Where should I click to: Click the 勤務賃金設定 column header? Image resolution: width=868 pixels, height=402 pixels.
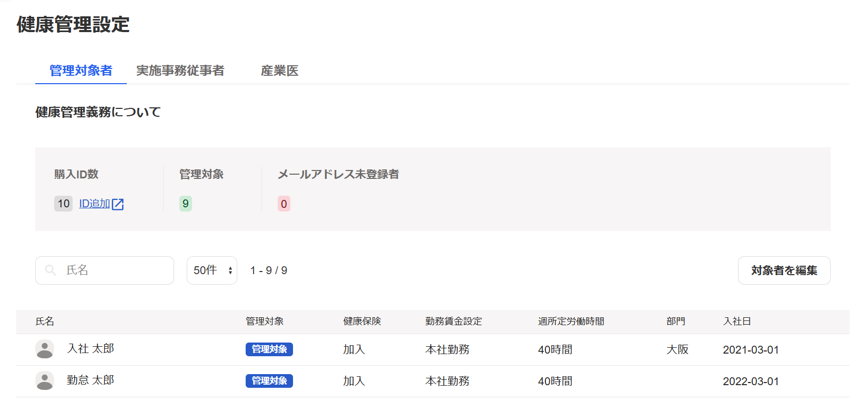(454, 321)
